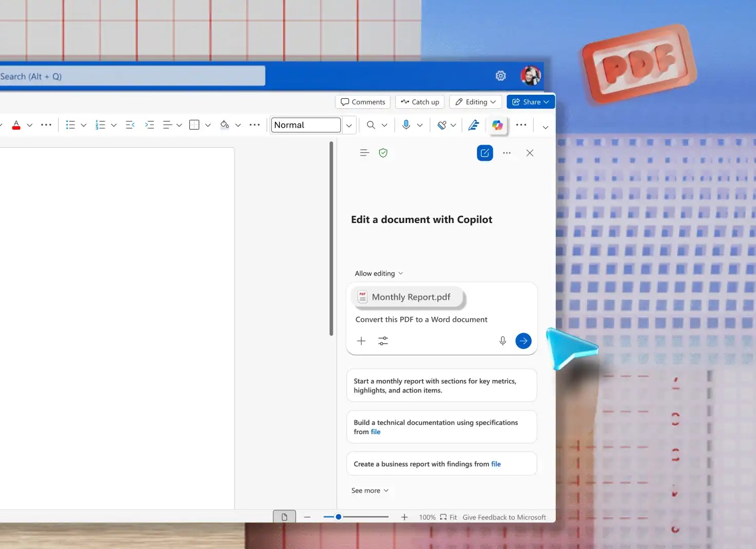This screenshot has height=549, width=756.
Task: Expand the alignment dropdown arrow
Action: point(179,125)
